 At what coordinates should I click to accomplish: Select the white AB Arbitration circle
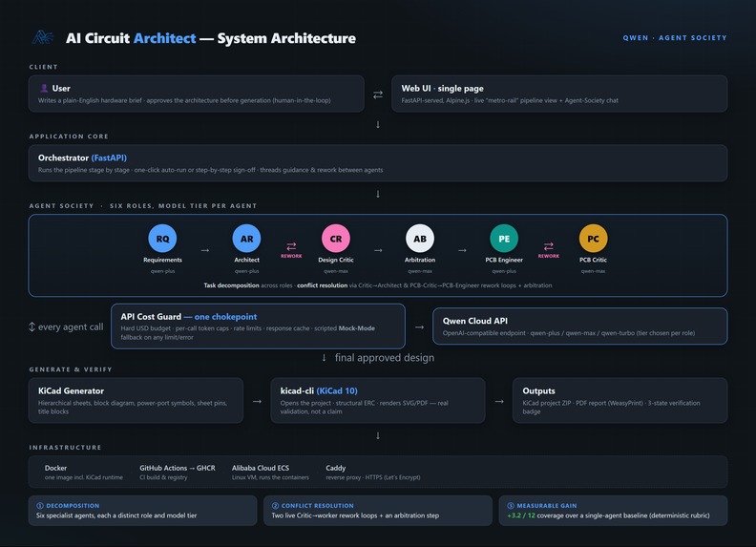pos(419,239)
